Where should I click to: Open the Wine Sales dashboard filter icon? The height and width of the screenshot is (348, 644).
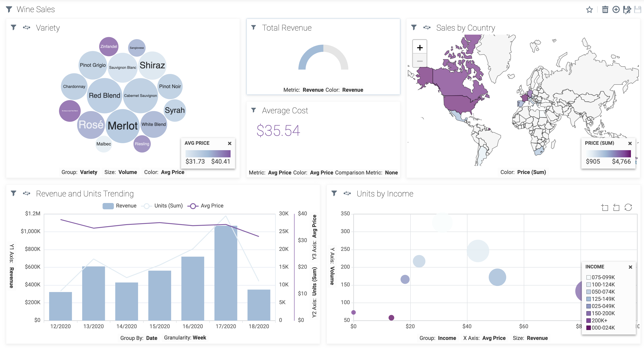9,9
